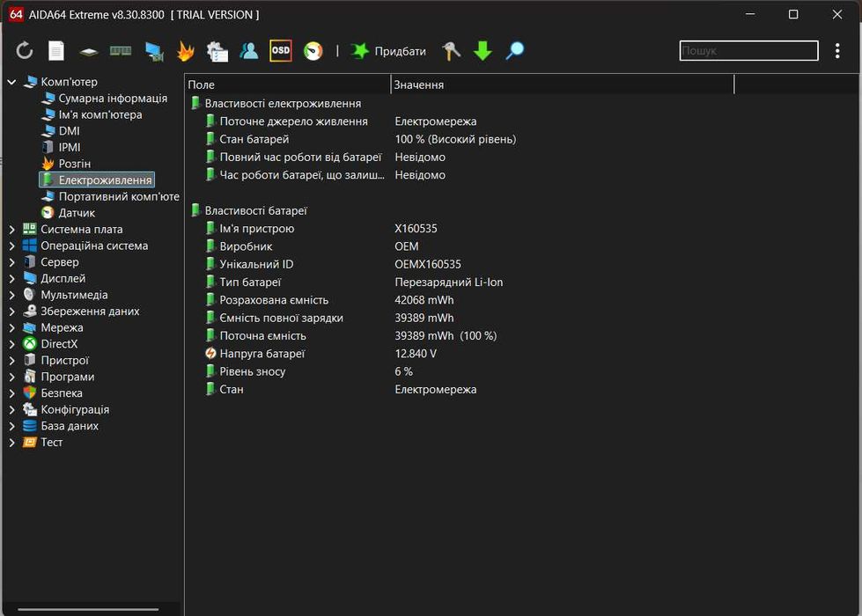Maximize the AIDA64 window
This screenshot has height=616, width=862.
tap(793, 14)
